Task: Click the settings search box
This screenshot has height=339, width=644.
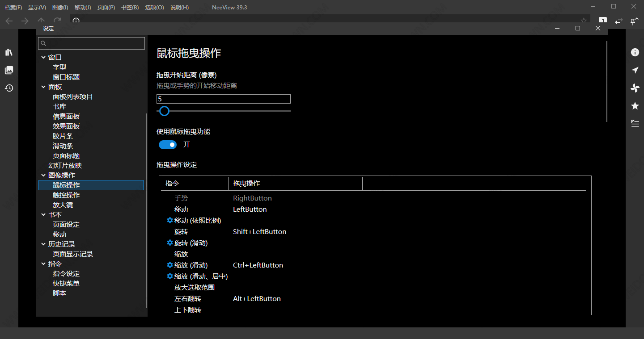Action: pos(92,43)
